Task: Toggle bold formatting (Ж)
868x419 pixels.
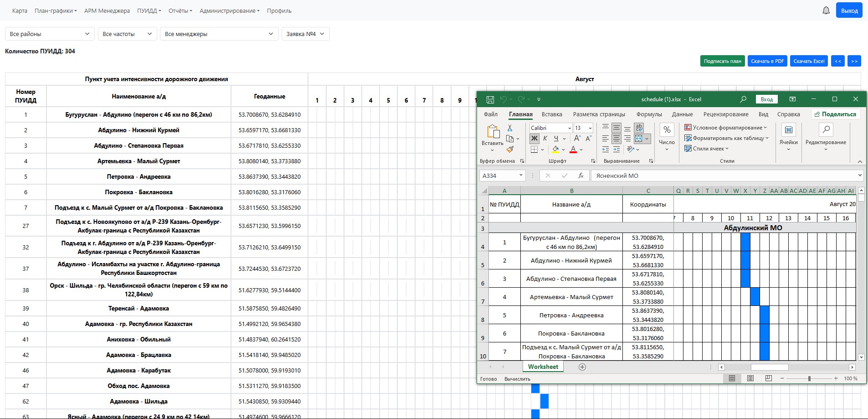Action: 534,139
